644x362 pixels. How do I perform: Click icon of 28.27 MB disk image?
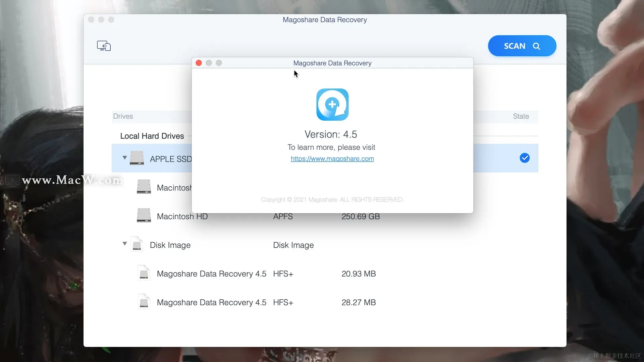point(144,301)
